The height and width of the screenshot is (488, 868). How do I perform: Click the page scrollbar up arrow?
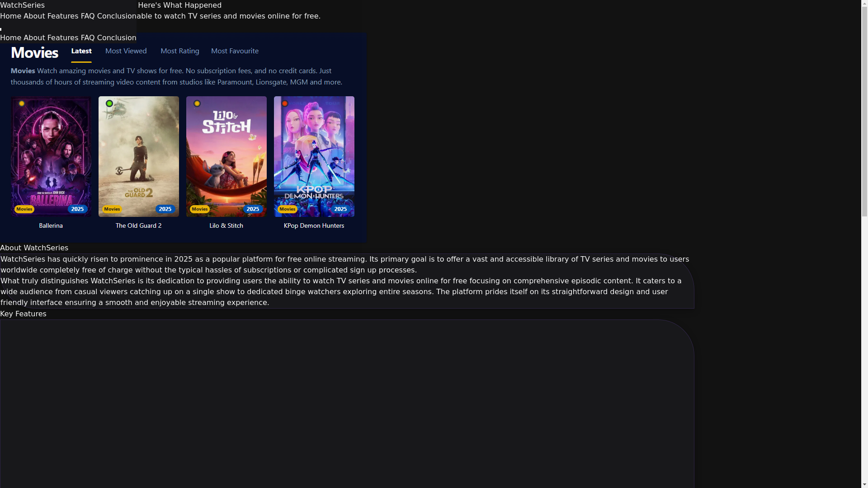click(864, 3)
